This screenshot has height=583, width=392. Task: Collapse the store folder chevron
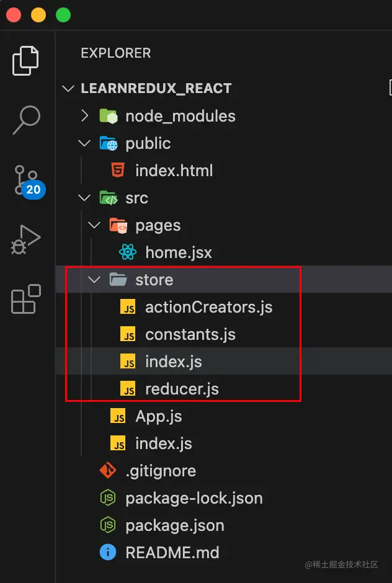[94, 280]
